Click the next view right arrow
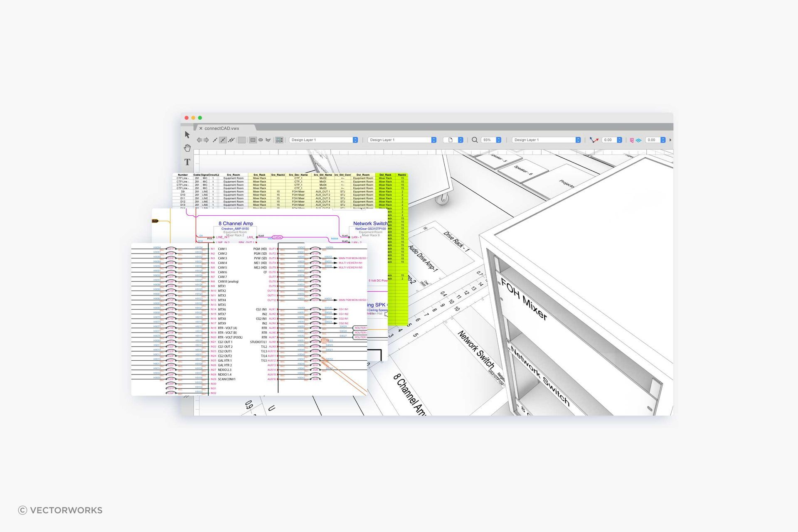This screenshot has height=532, width=798. (206, 140)
